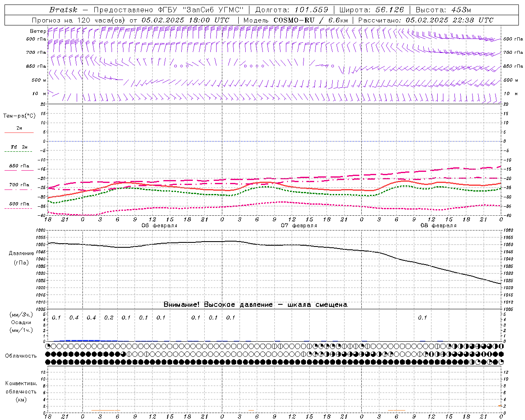Image resolution: width=525 pixels, height=420 pixels.
Task: Click the (км) unit under convective cloudiness
Action: [x=21, y=399]
